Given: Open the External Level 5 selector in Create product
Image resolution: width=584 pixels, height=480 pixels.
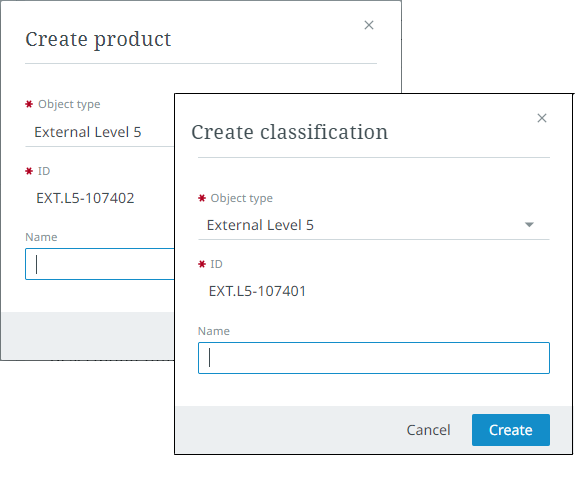Looking at the screenshot, I should tap(100, 132).
